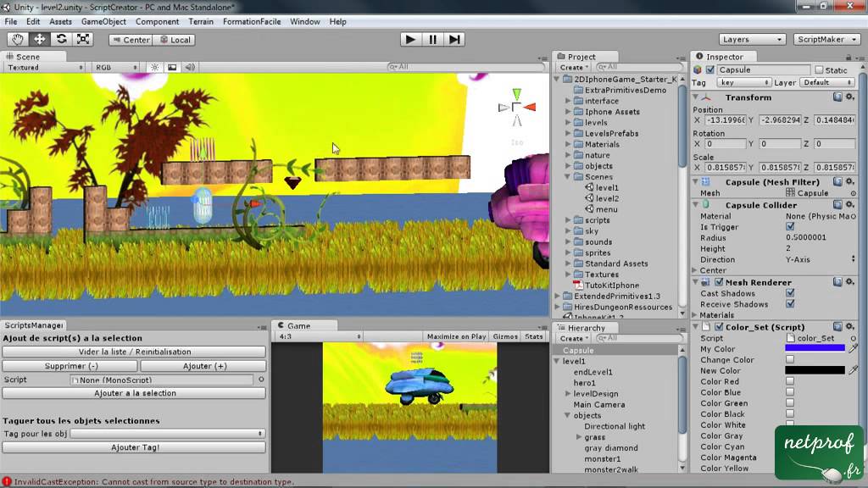Toggle scene lighting sun icon

tap(155, 67)
